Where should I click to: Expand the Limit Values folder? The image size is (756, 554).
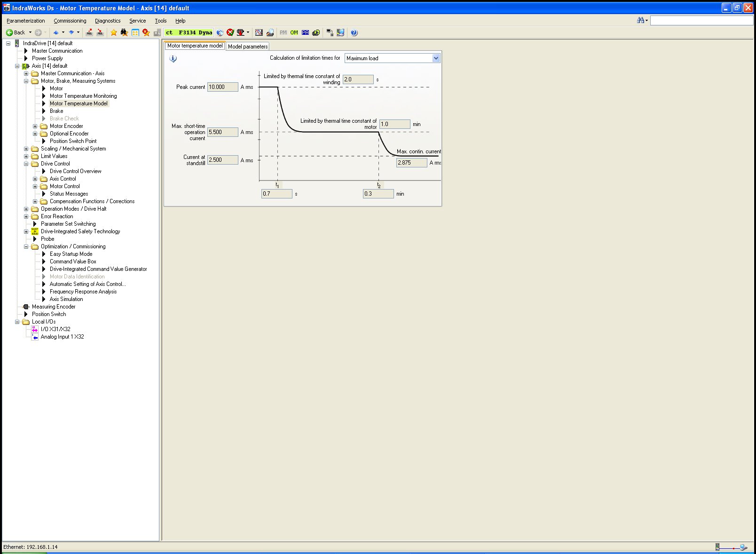(26, 156)
